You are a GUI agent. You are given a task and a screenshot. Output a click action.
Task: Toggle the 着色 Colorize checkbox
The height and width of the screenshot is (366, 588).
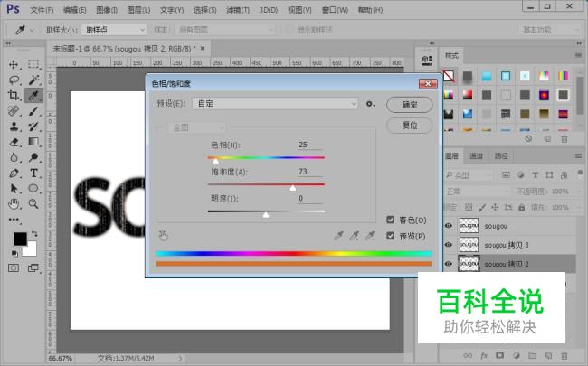[391, 220]
